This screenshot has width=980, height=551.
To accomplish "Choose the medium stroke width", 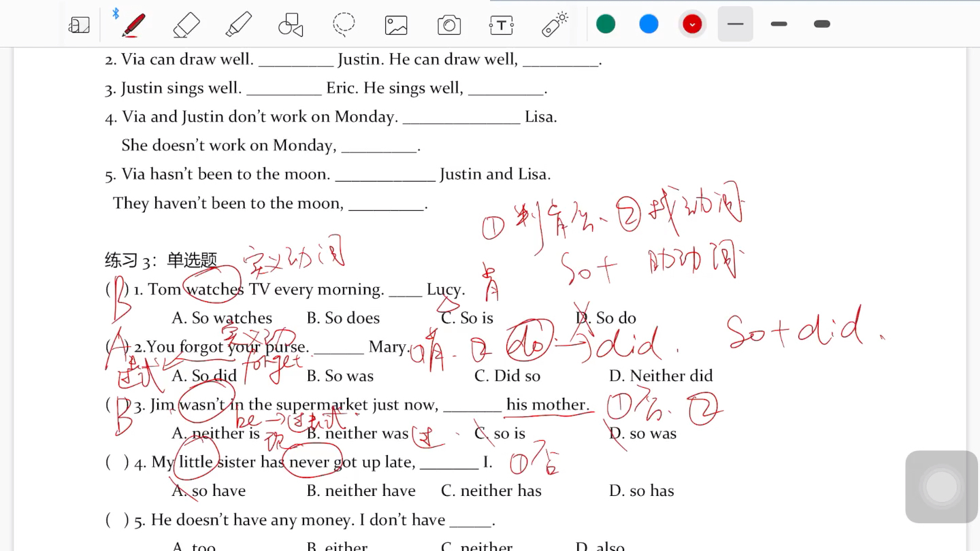I will click(779, 24).
